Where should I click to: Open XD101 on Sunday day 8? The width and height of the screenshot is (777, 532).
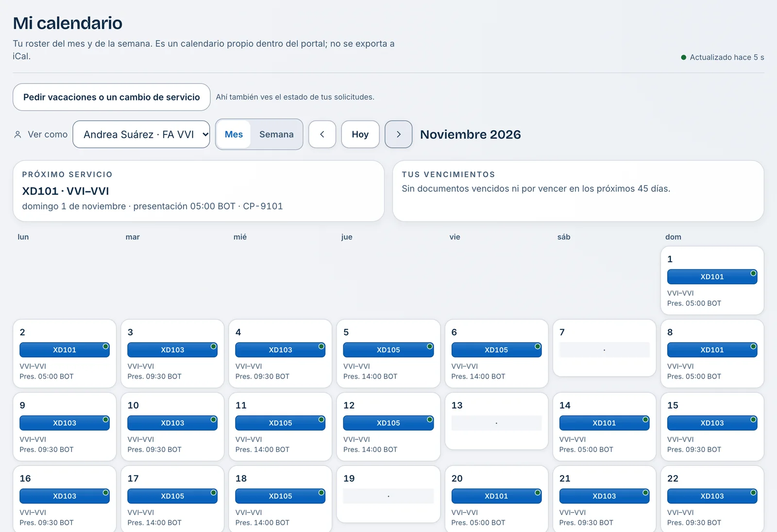pos(712,350)
